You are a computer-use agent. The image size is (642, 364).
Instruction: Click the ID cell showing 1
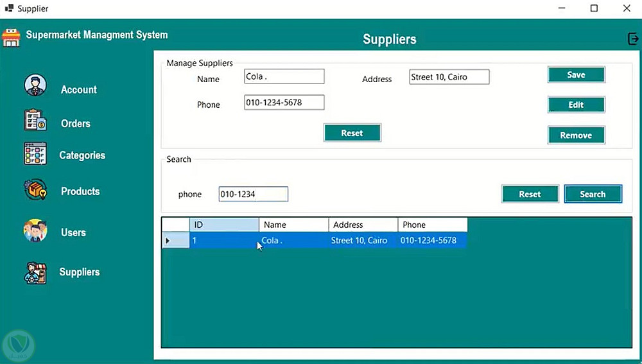[224, 240]
